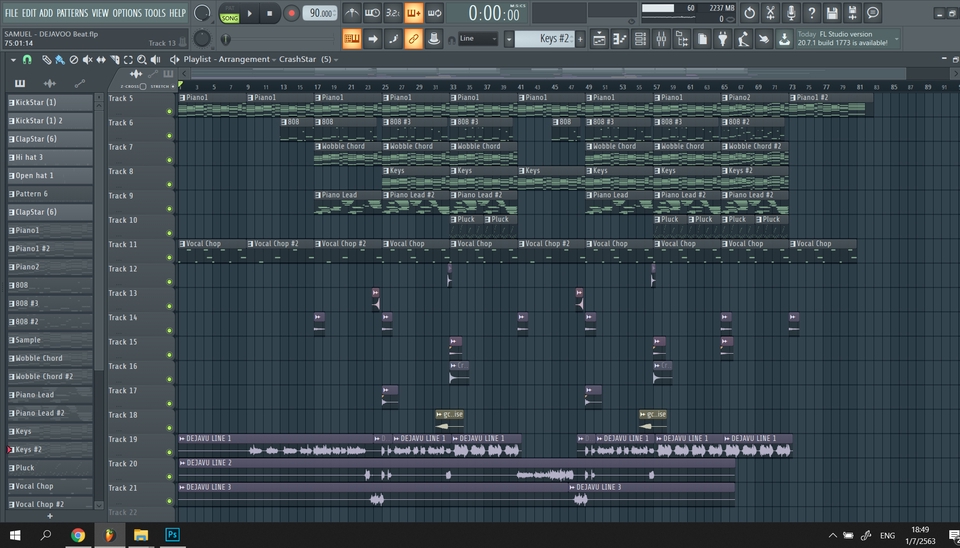960x548 pixels.
Task: Toggle multilink to controllers chain icon
Action: coord(413,39)
